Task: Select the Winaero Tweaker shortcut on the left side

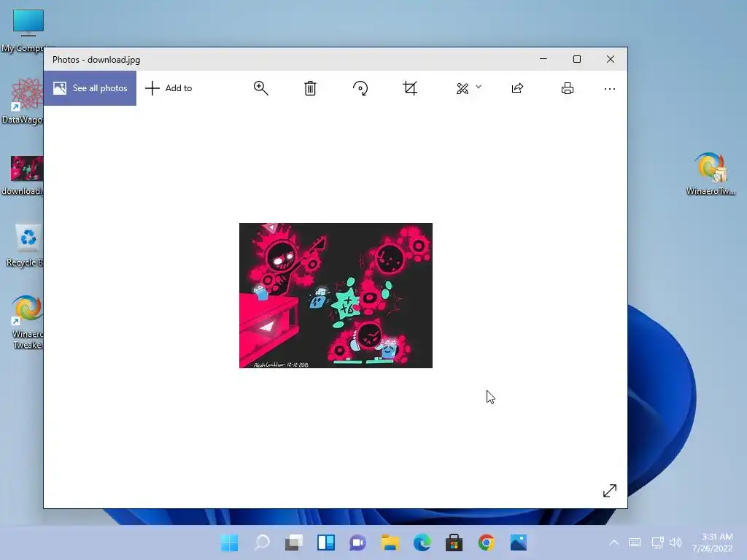Action: click(x=27, y=322)
